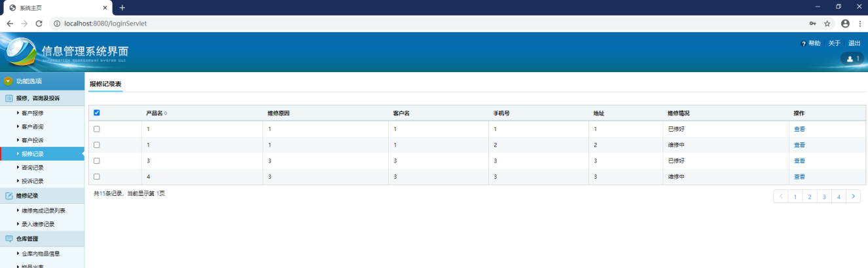The image size is (868, 268).
Task: Click 维修中 status in product 4 row
Action: (x=676, y=176)
